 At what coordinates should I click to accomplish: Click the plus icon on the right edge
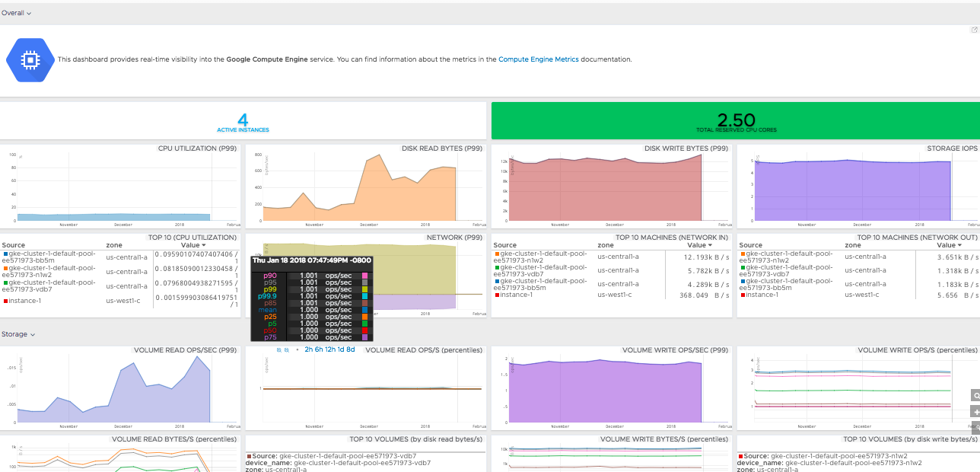pos(976,411)
